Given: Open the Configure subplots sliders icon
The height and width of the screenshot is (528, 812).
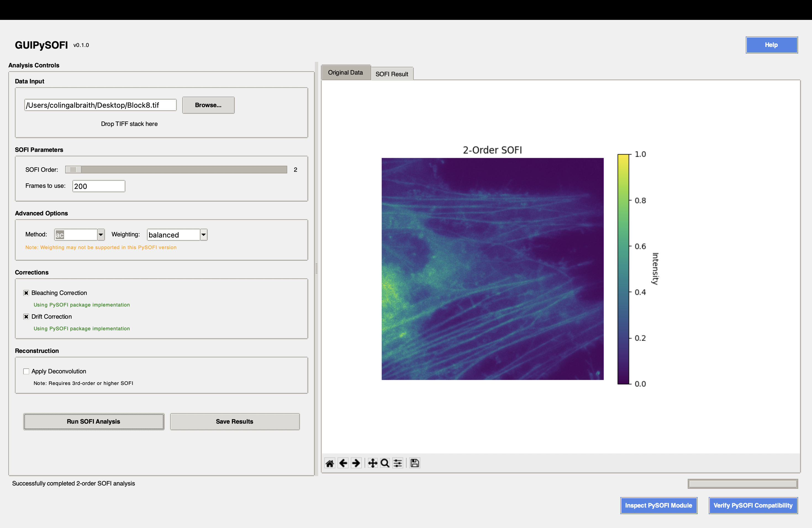Looking at the screenshot, I should tap(398, 463).
